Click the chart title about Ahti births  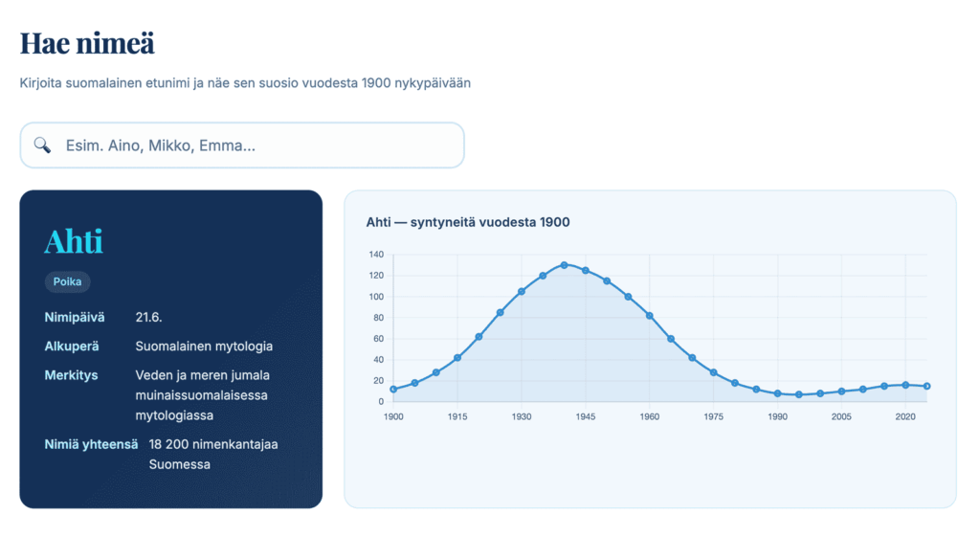(468, 222)
